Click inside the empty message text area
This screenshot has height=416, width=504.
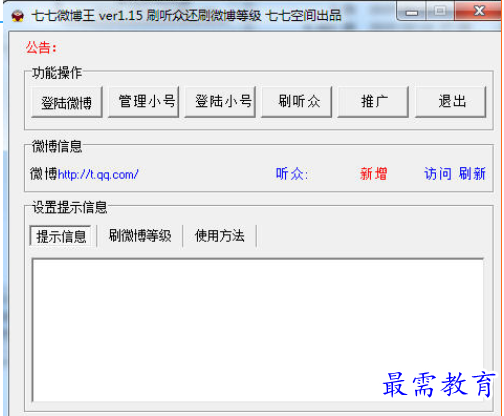[258, 330]
